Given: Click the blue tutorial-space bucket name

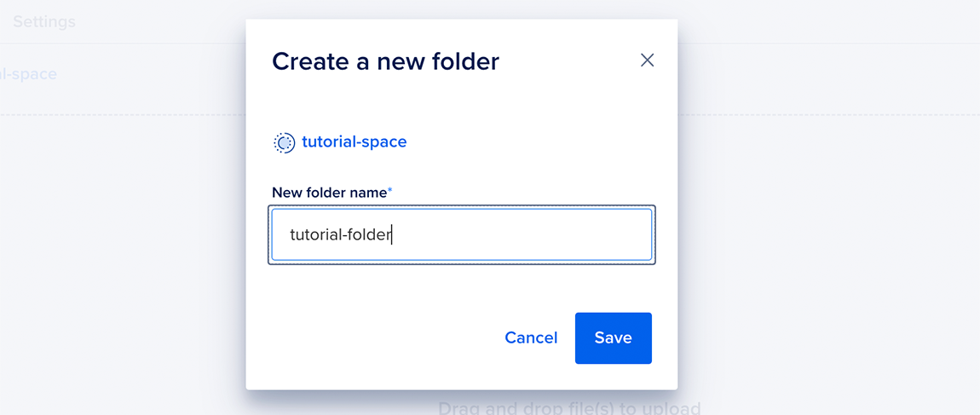Looking at the screenshot, I should tap(354, 141).
